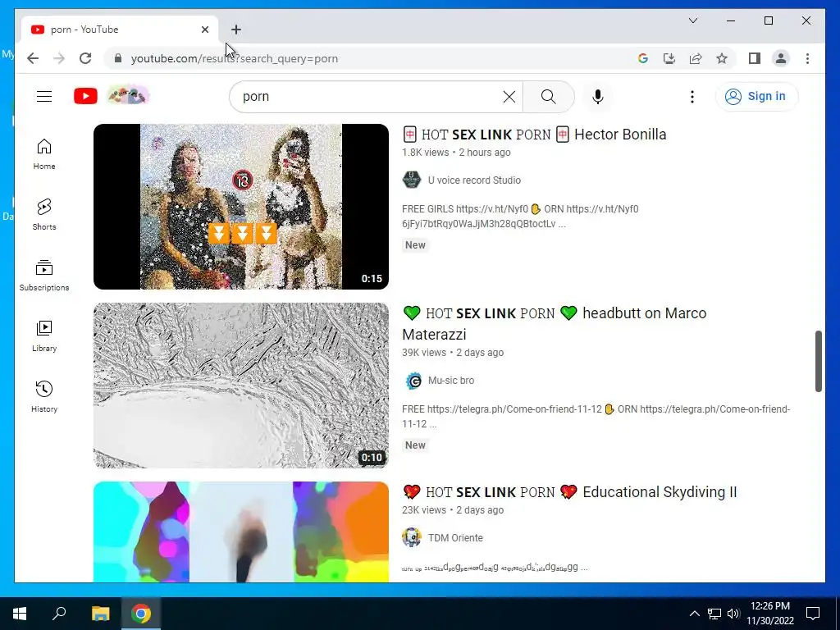Open Windows taskbar search
840x630 pixels.
tap(59, 614)
